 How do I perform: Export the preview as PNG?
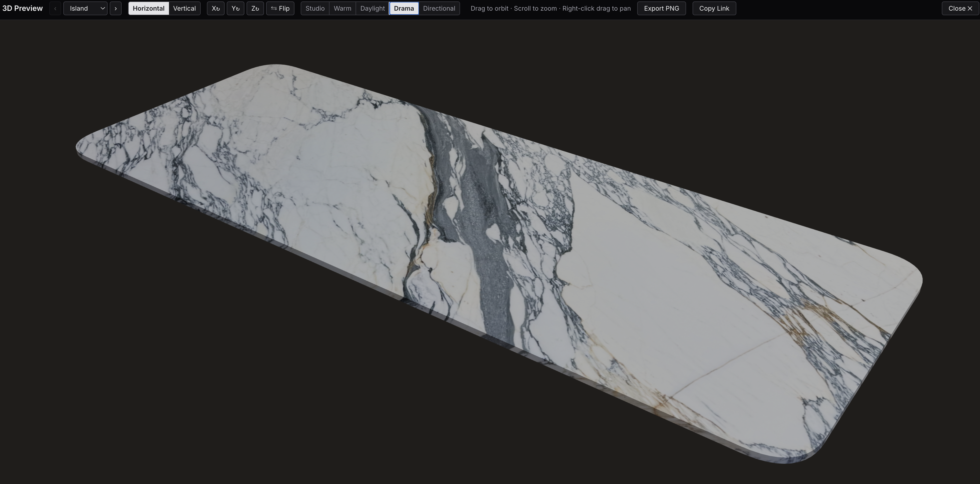[662, 8]
